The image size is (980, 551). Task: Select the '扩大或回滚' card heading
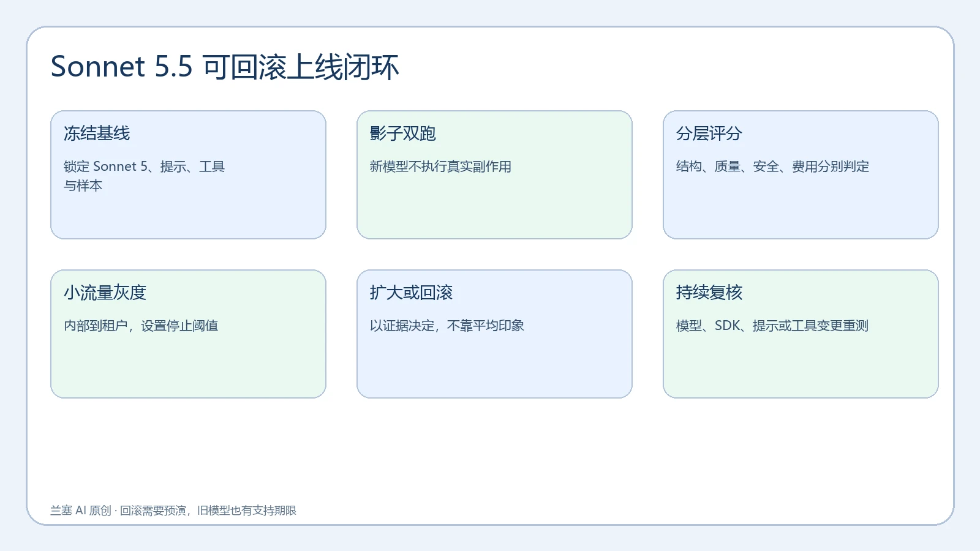click(411, 293)
